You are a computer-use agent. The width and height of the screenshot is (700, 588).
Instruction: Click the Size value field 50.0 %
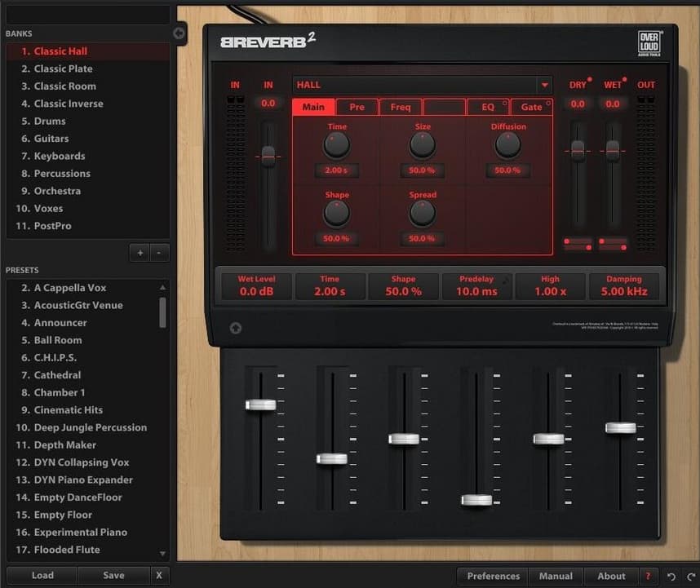coord(422,170)
